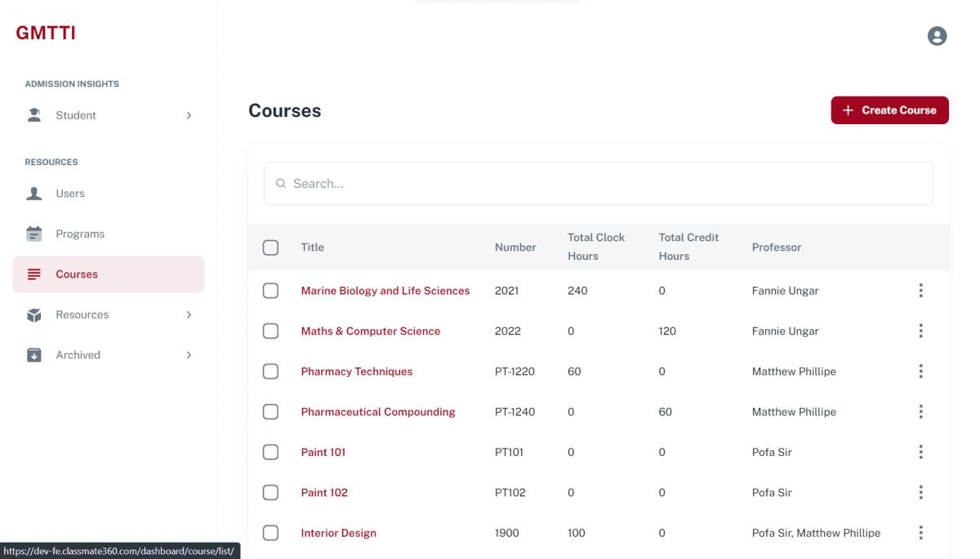
Task: Open three-dot menu for Paint 101 row
Action: (x=920, y=452)
